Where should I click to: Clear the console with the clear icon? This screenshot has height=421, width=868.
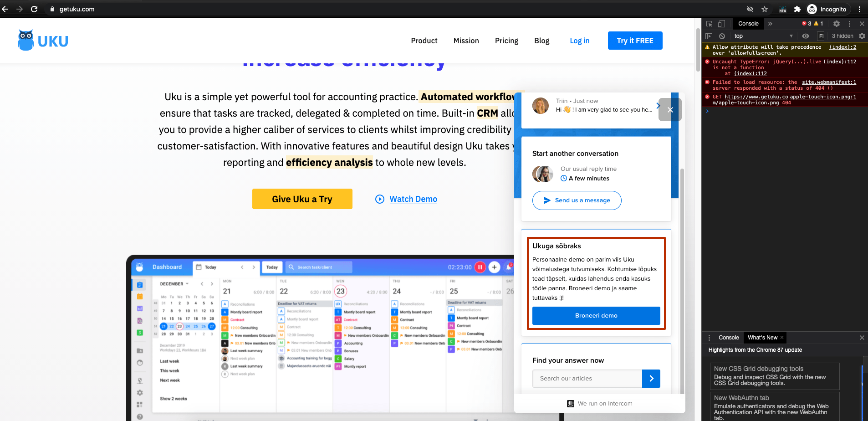click(722, 36)
